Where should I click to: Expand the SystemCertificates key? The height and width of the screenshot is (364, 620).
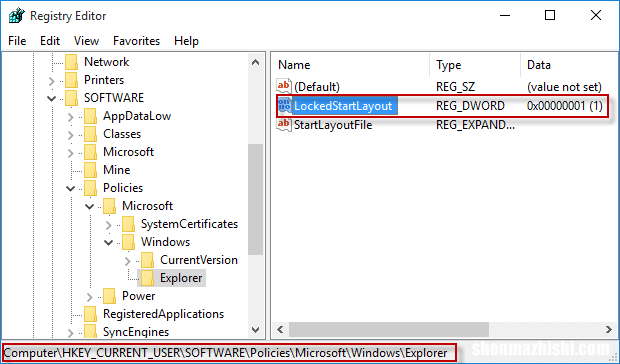pyautogui.click(x=108, y=224)
